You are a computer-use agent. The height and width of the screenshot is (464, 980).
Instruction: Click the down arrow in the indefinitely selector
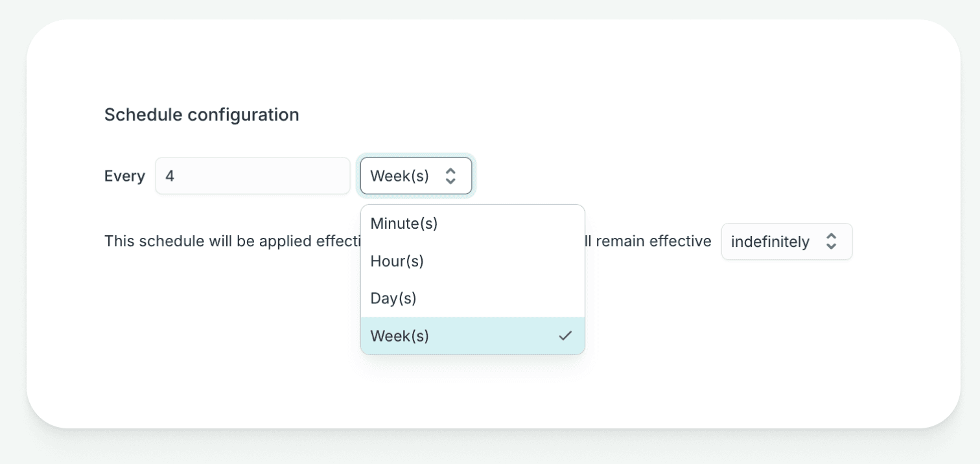[832, 245]
